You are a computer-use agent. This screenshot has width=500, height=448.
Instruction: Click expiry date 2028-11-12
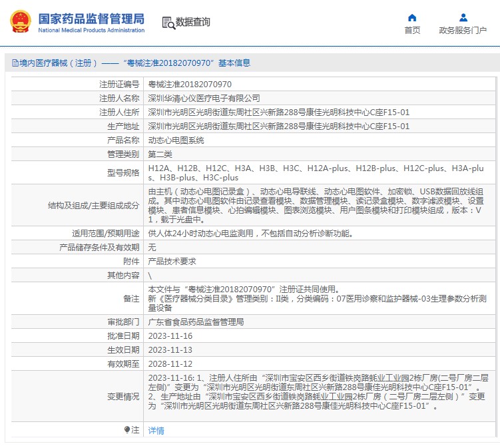[170, 365]
